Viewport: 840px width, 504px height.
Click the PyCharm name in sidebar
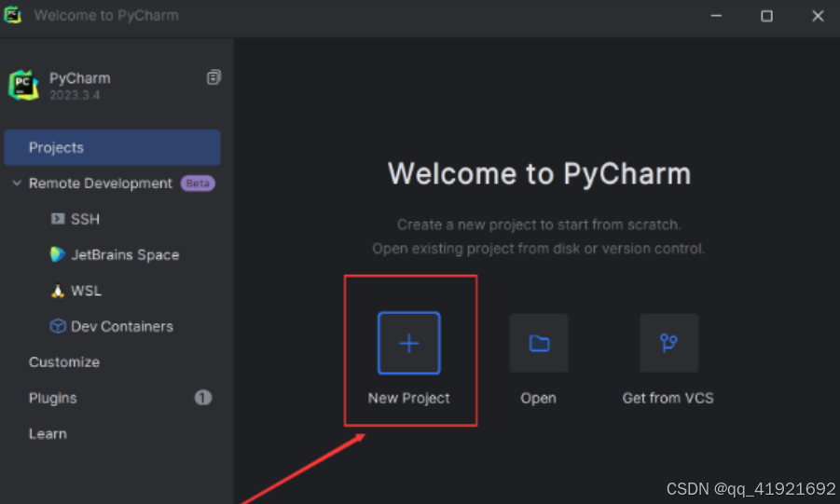(80, 78)
